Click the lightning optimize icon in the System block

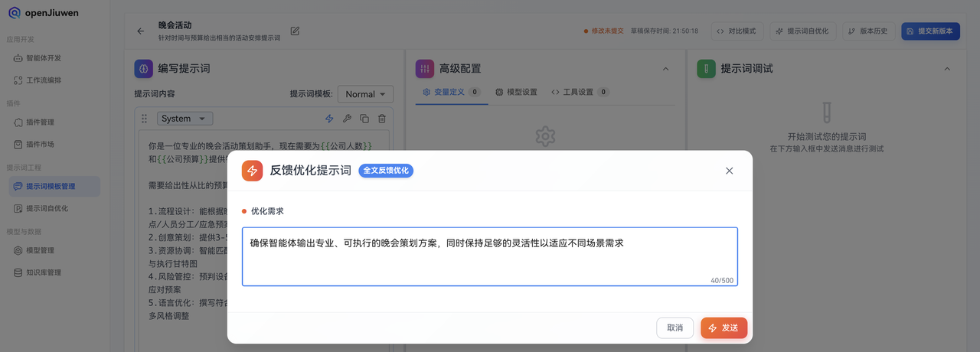coord(329,119)
